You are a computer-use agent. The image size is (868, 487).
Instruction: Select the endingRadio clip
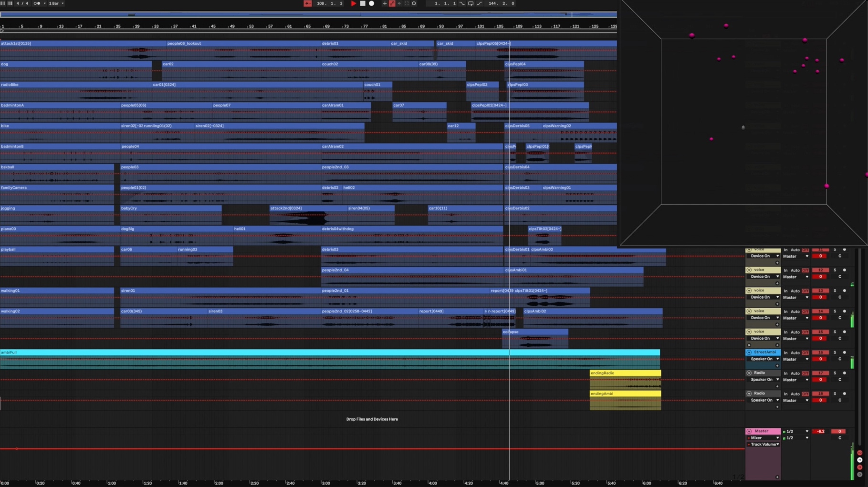click(625, 373)
